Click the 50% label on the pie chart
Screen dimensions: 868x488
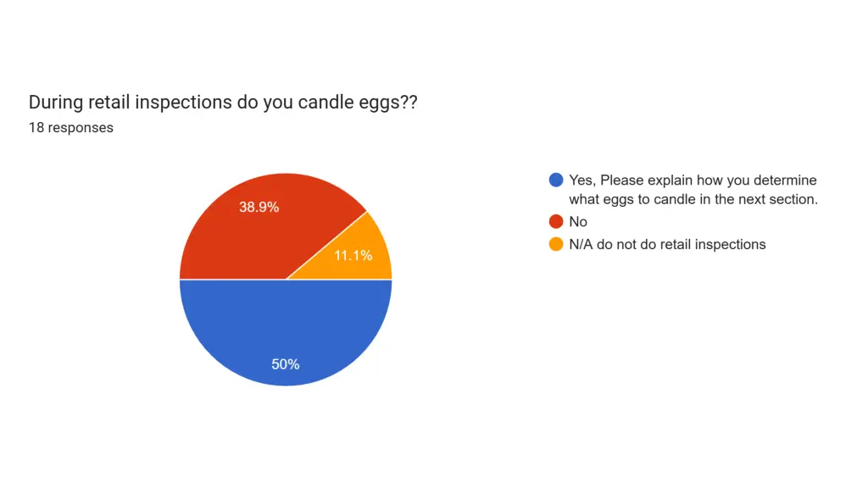285,364
